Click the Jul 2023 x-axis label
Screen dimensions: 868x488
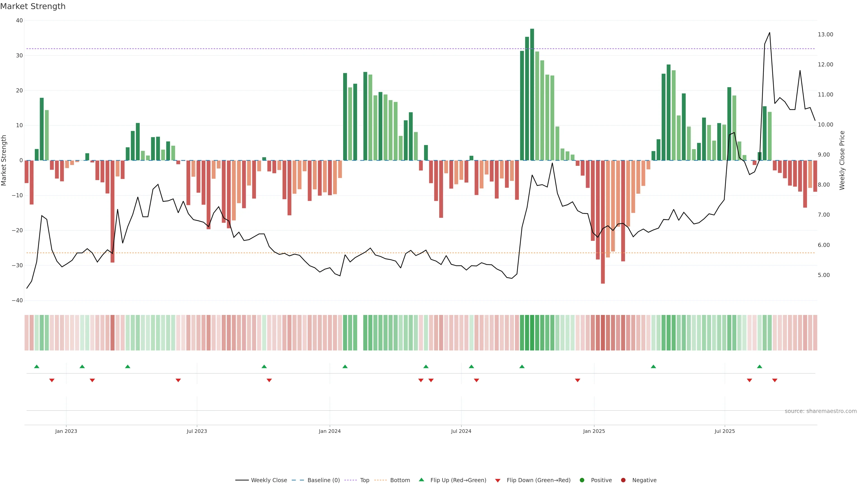click(197, 431)
